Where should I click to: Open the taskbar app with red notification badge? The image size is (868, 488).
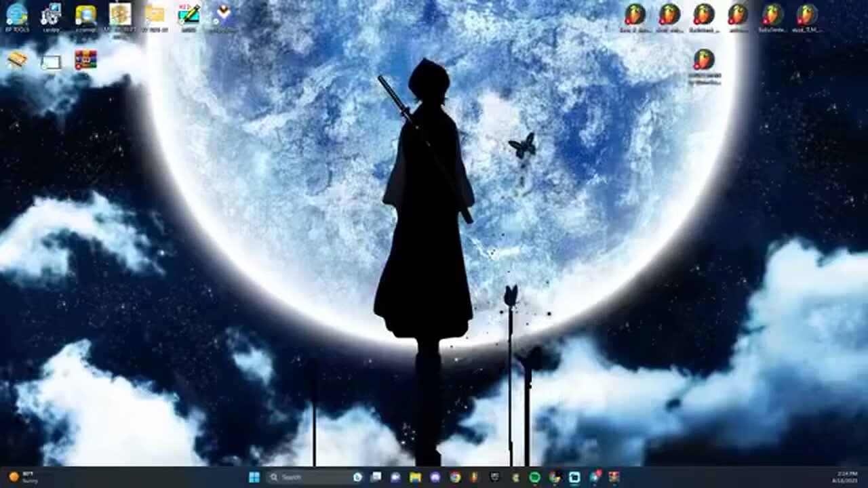point(595,477)
